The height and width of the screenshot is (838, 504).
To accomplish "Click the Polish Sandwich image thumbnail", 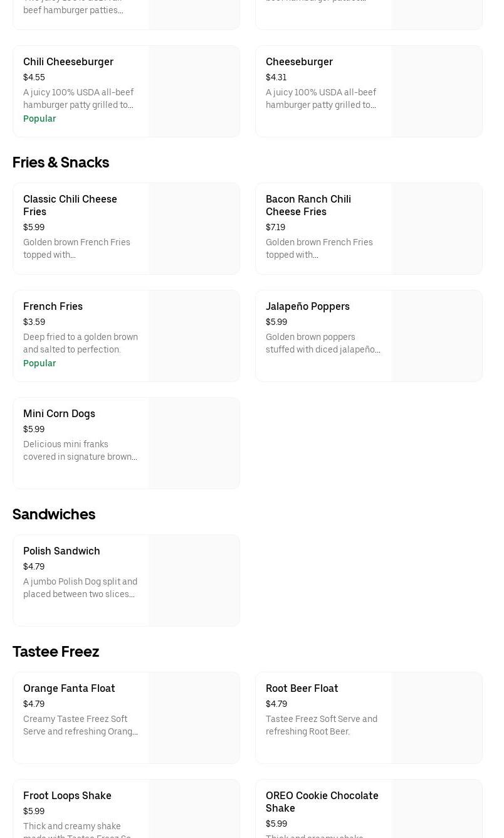I will pos(194,580).
